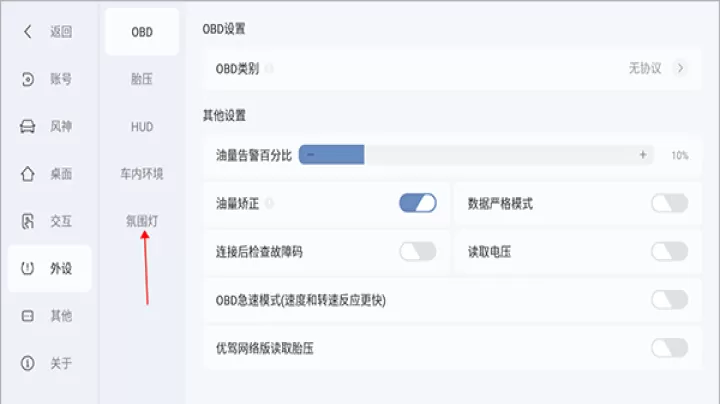Enable OBD急速模式 switch

coord(669,300)
